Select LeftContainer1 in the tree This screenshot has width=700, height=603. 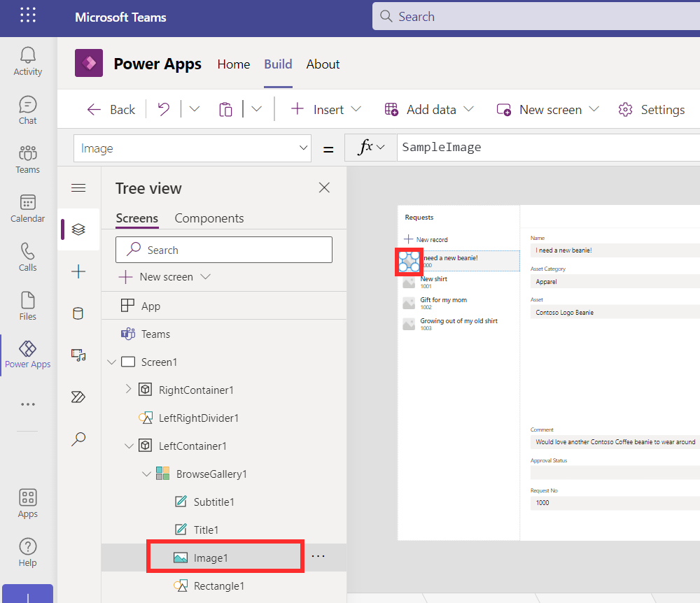click(192, 446)
